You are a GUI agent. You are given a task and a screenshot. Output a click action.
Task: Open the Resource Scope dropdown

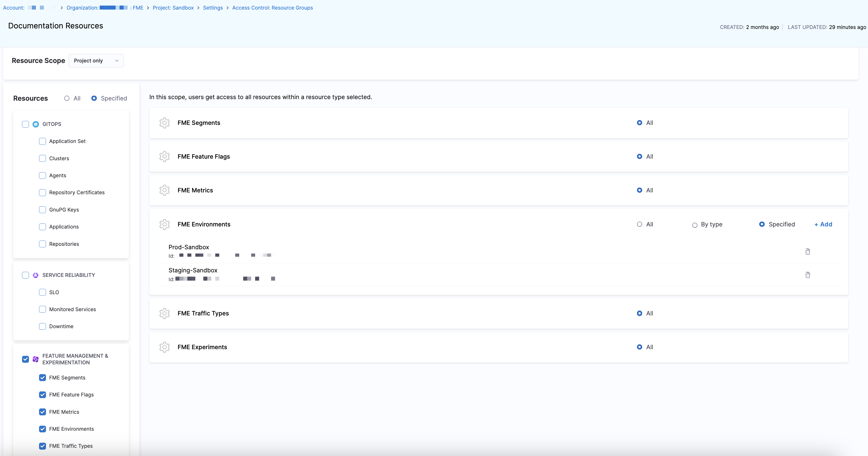pos(96,61)
